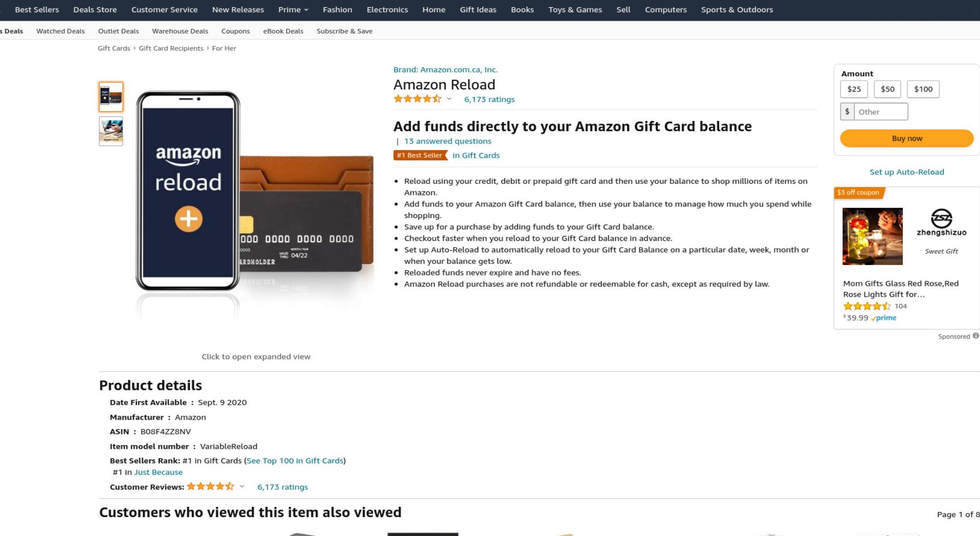The height and width of the screenshot is (536, 980).
Task: Click the sponsored rose product star rating
Action: coord(867,306)
